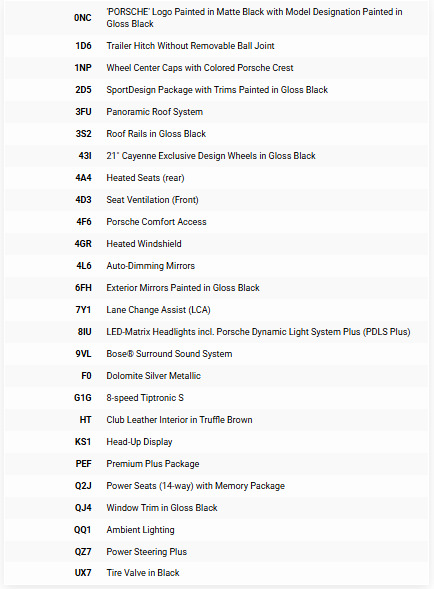Select the KS1 Head-Up Display row
Viewport: 434px width, 589px height.
tap(217, 442)
